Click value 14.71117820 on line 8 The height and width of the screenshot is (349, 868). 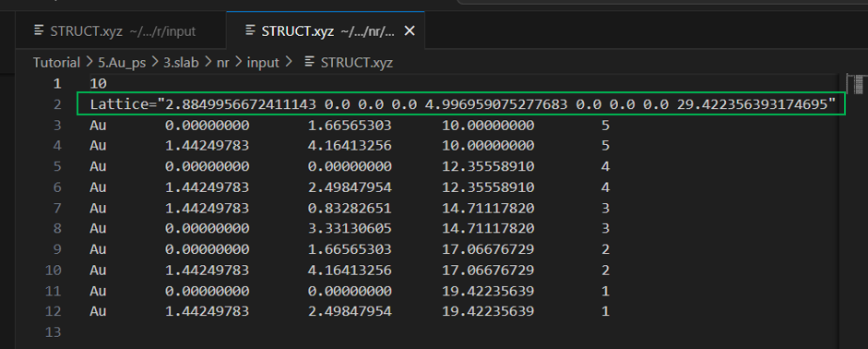[488, 228]
